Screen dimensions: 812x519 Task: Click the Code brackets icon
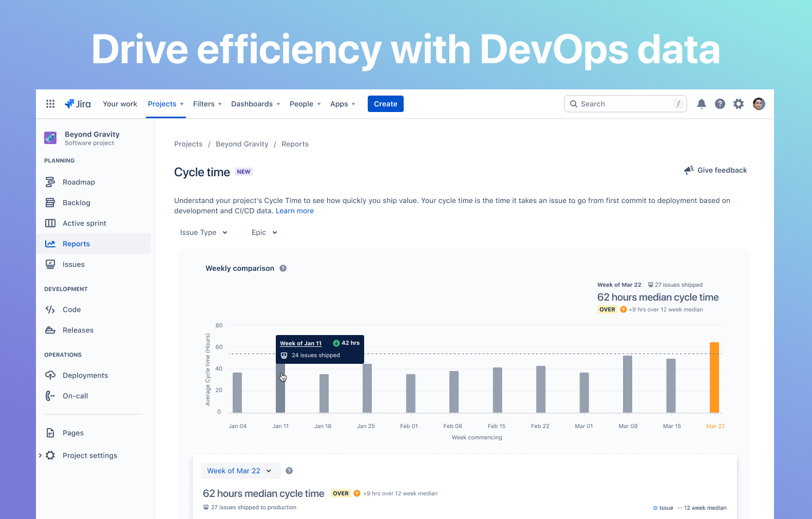[x=50, y=309]
